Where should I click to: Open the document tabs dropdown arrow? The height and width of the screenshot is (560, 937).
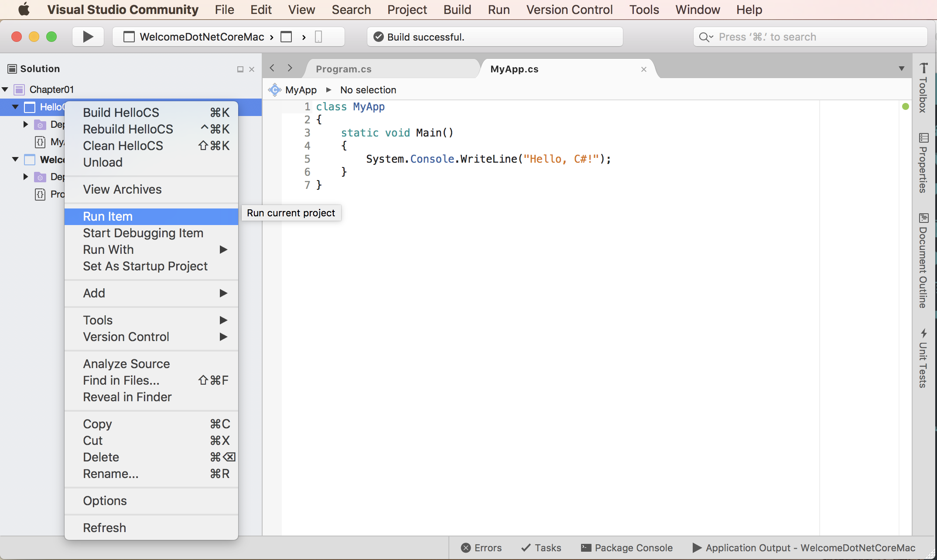(x=902, y=68)
